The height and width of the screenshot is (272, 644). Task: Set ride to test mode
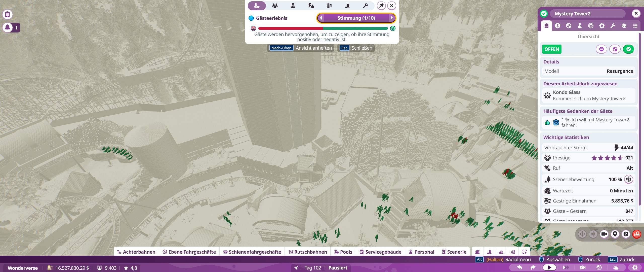coord(615,49)
